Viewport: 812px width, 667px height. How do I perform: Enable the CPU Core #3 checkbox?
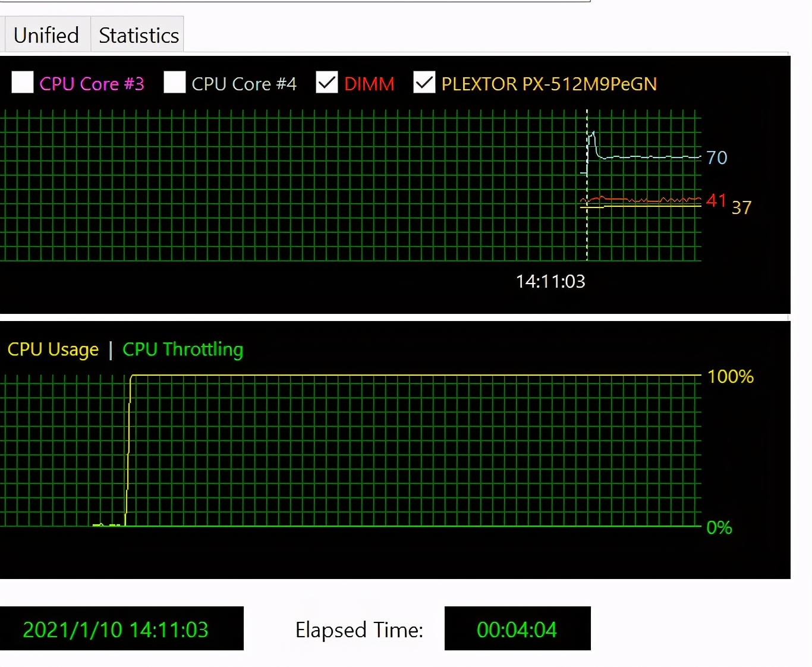click(23, 82)
